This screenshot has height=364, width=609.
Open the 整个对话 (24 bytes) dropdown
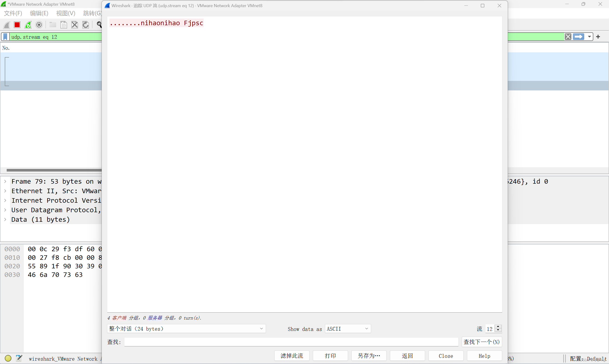pyautogui.click(x=186, y=329)
